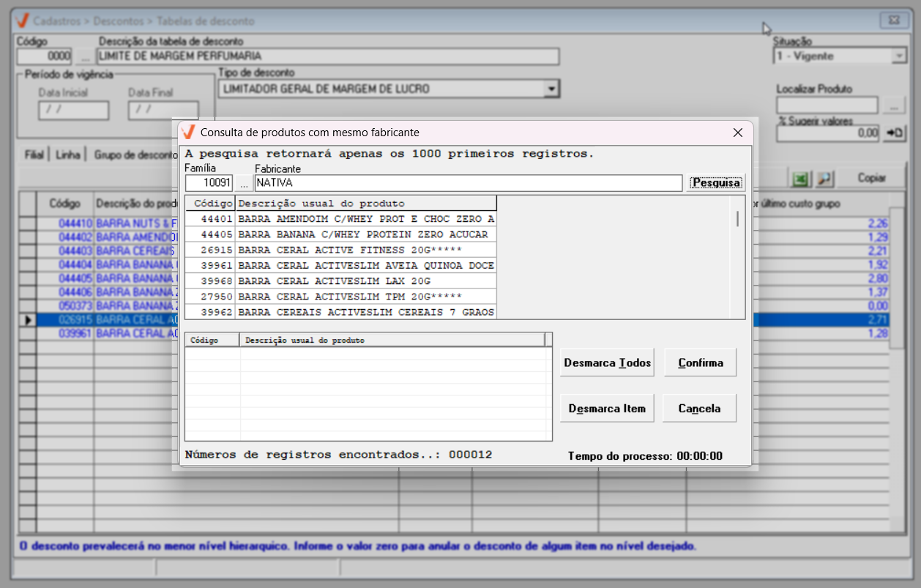This screenshot has width=921, height=588.
Task: Click the current-row arrow marker beside 026915
Action: point(28,320)
